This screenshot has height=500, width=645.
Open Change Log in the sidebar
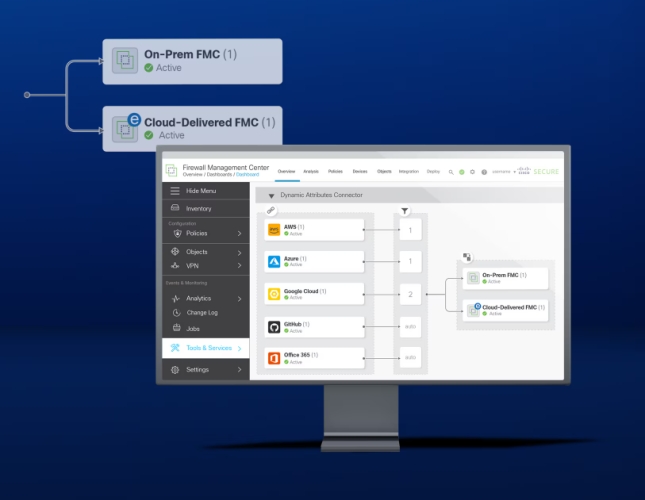[202, 313]
